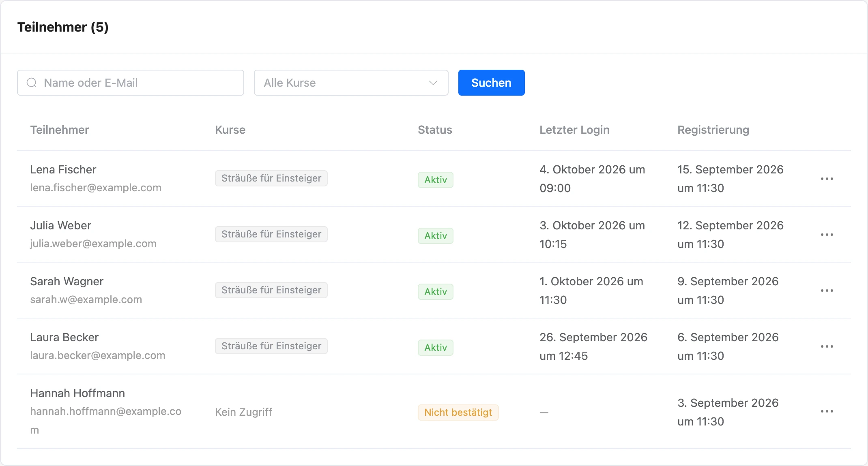Open the three-dot menu for Lena Fischer
868x466 pixels.
tap(827, 179)
